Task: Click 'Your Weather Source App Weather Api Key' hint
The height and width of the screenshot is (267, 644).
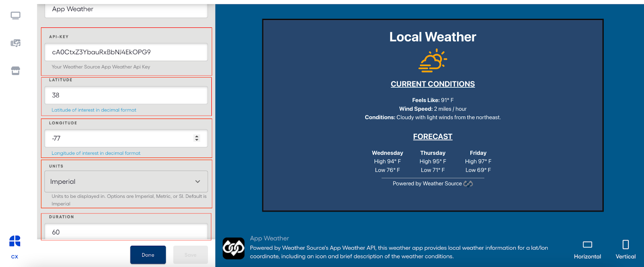Action: pyautogui.click(x=101, y=67)
